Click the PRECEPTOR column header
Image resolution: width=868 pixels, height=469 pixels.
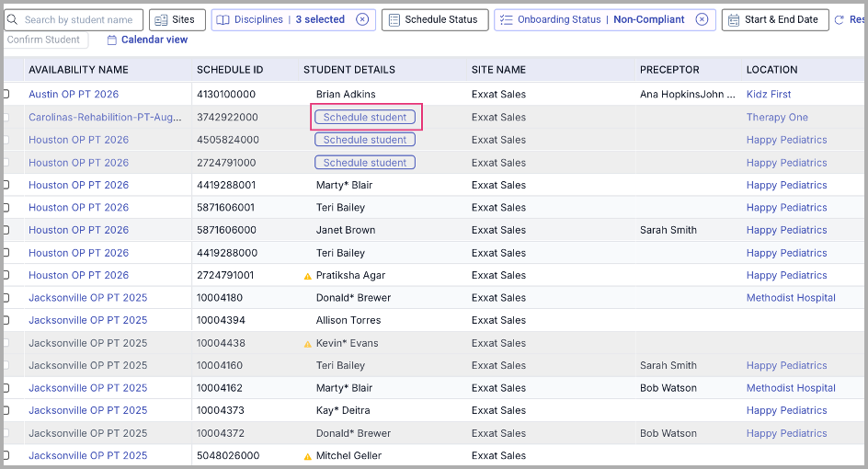point(669,70)
